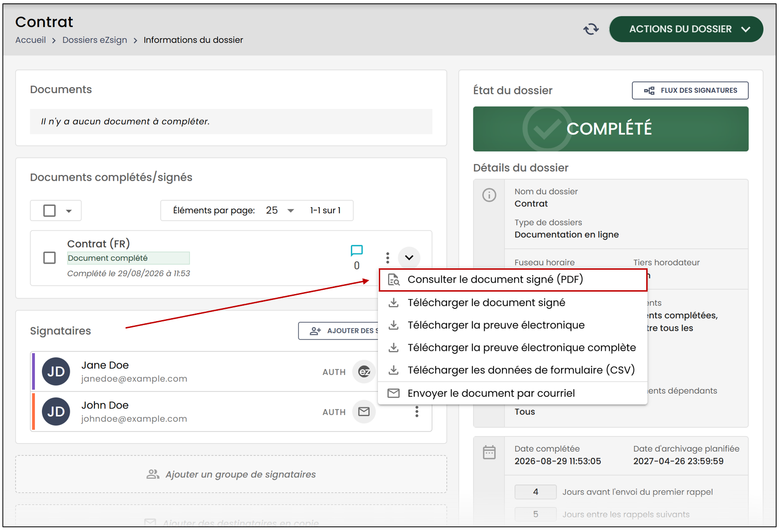This screenshot has height=532, width=779.
Task: Click Ajouter un groupe de signataires area
Action: pyautogui.click(x=231, y=474)
